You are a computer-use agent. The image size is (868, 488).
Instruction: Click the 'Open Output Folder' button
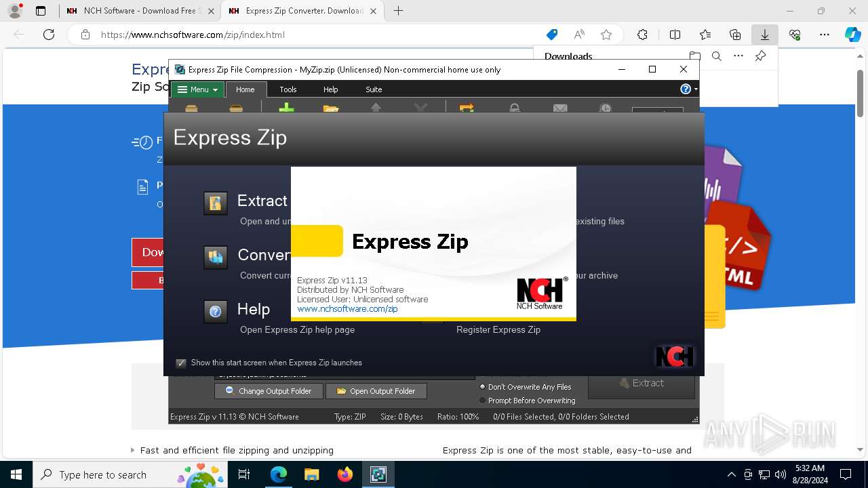pos(376,391)
